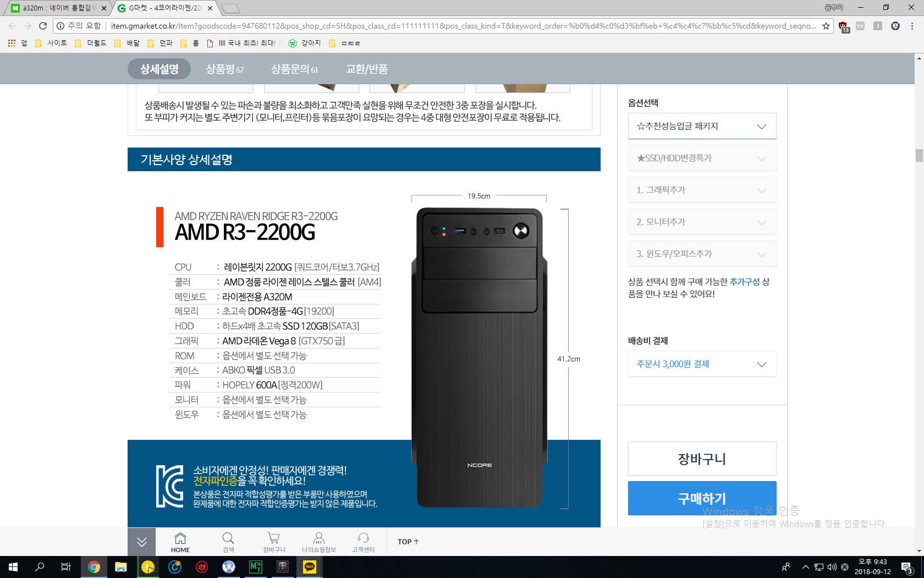Switch to the 상품문의 61 tab
The height and width of the screenshot is (578, 924).
[x=295, y=69]
